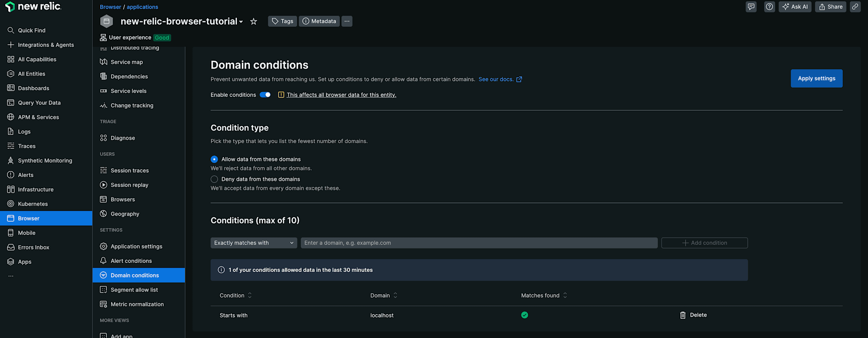Copy permalink link icon
The width and height of the screenshot is (868, 338).
coord(855,7)
